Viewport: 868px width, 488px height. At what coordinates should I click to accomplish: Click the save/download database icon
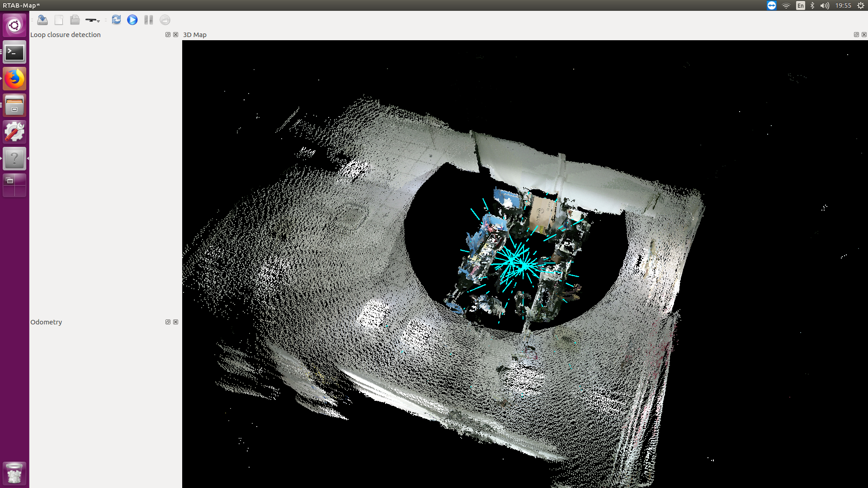coord(42,20)
